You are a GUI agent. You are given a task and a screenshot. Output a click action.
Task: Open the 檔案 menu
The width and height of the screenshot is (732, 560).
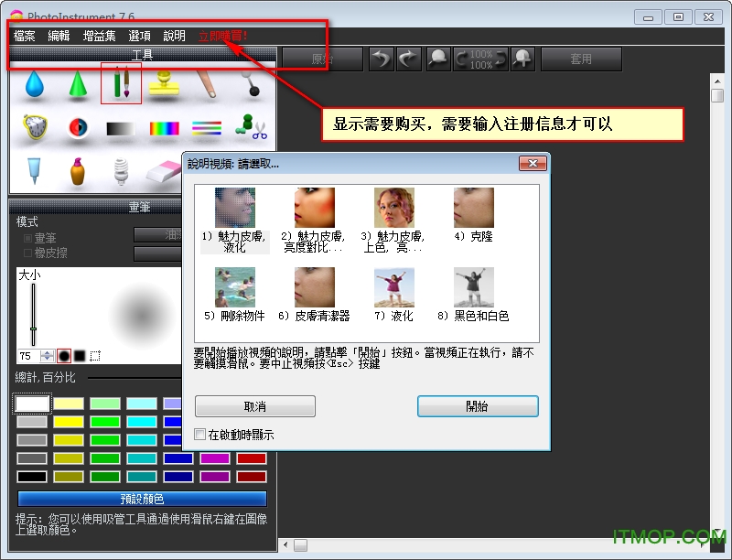23,35
